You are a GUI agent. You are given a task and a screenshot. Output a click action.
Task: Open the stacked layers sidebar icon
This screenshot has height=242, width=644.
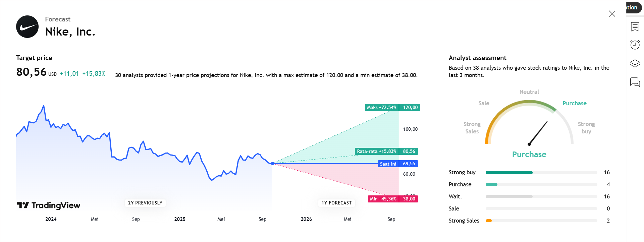point(635,63)
